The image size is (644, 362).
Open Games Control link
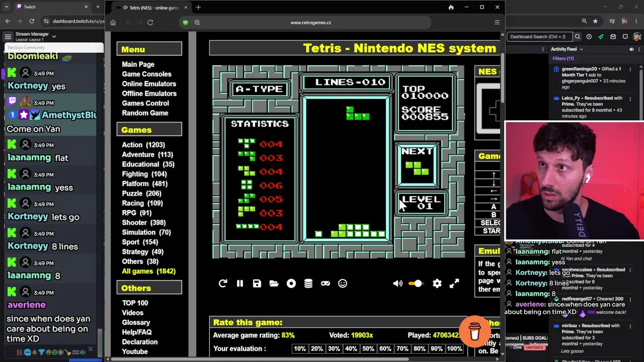click(145, 103)
